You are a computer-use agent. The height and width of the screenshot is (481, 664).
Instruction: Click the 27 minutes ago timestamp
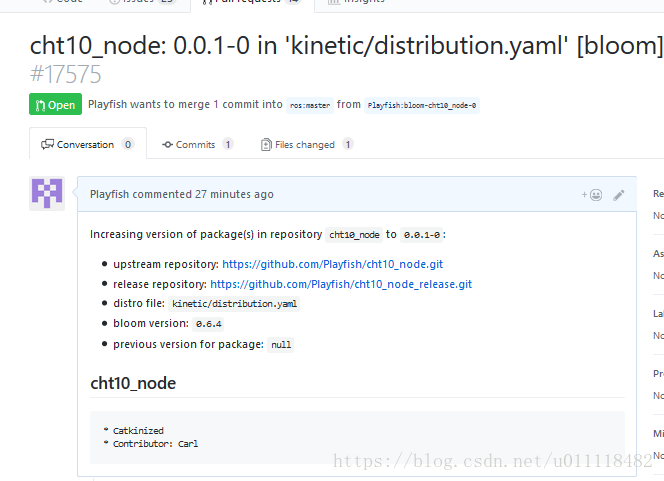[x=234, y=194]
